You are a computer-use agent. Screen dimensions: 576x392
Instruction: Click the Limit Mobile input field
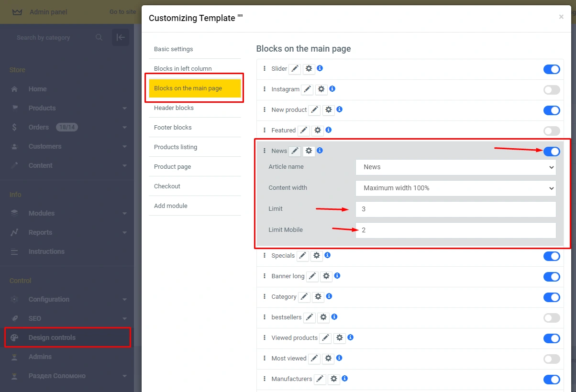point(455,230)
